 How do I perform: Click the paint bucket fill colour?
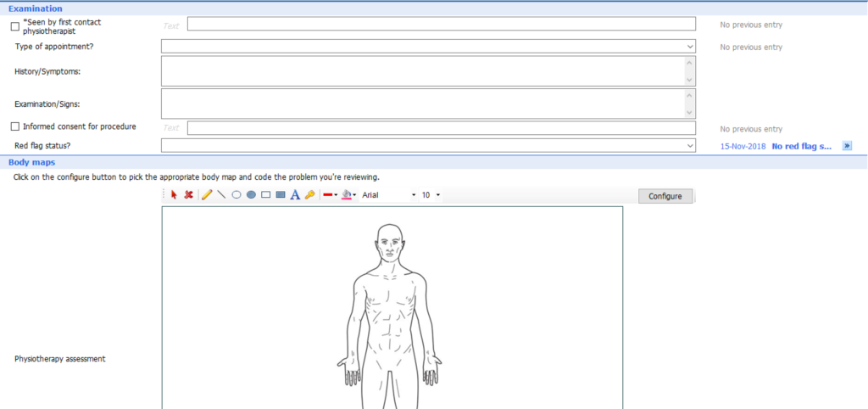tap(347, 195)
